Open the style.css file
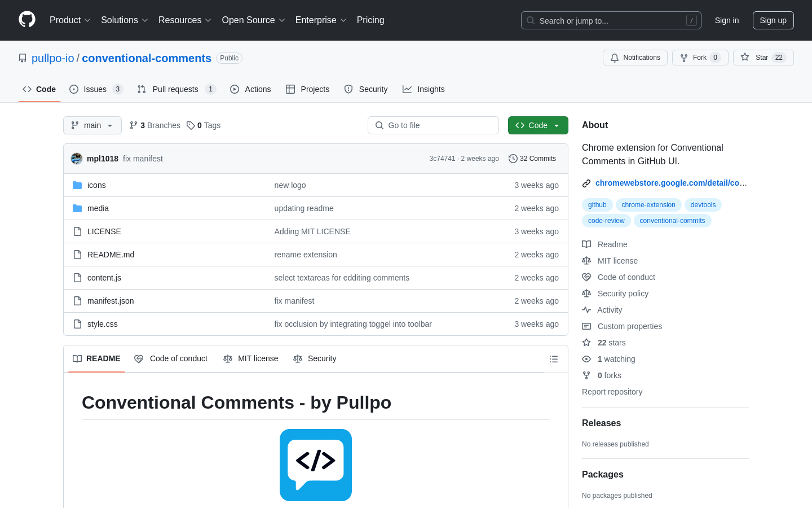Viewport: 812px width, 508px height. click(103, 324)
